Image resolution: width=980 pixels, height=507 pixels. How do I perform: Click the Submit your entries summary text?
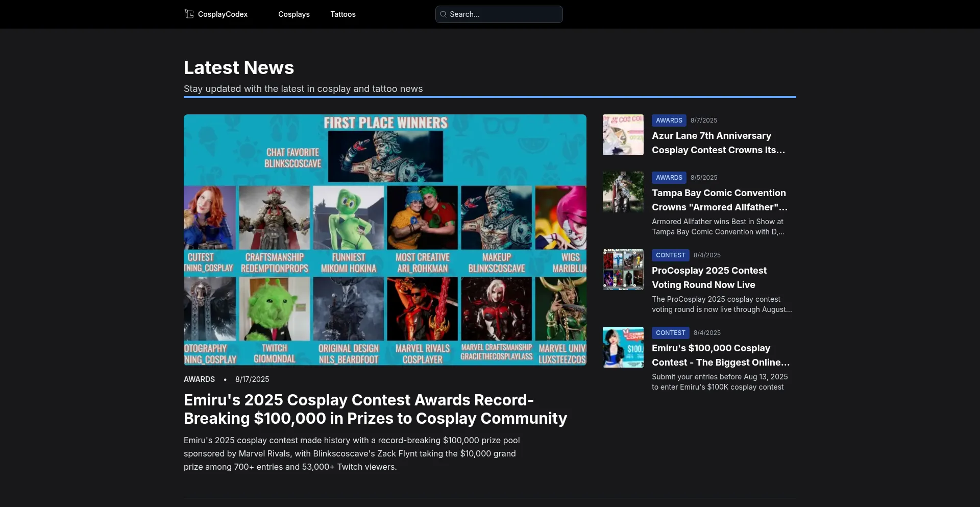click(x=720, y=382)
